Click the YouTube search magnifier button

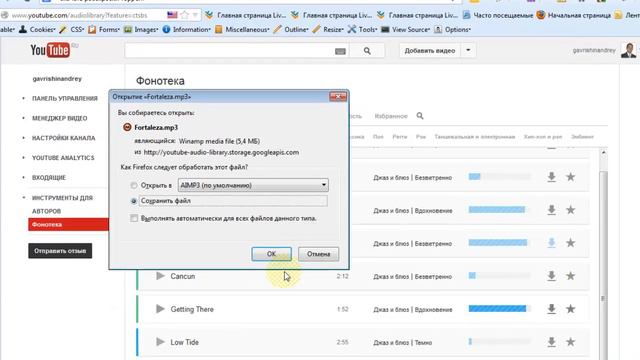367,51
